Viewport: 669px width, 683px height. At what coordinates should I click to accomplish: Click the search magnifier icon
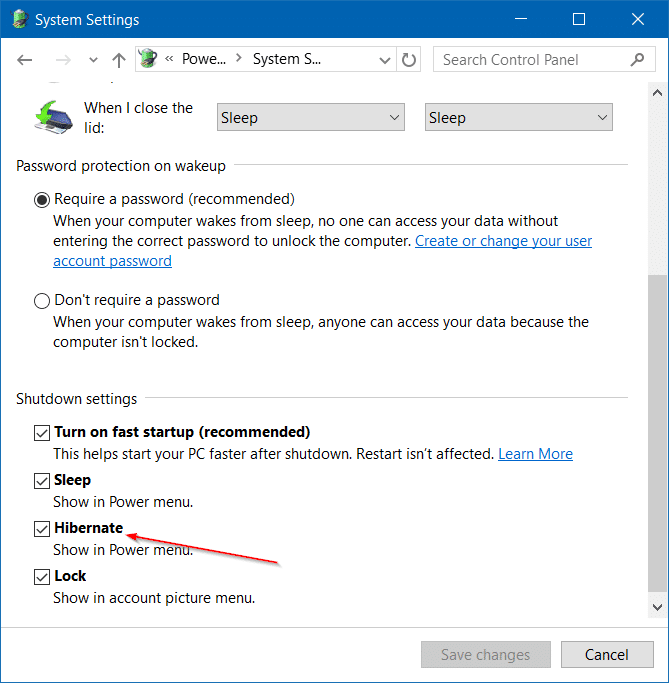[x=637, y=59]
